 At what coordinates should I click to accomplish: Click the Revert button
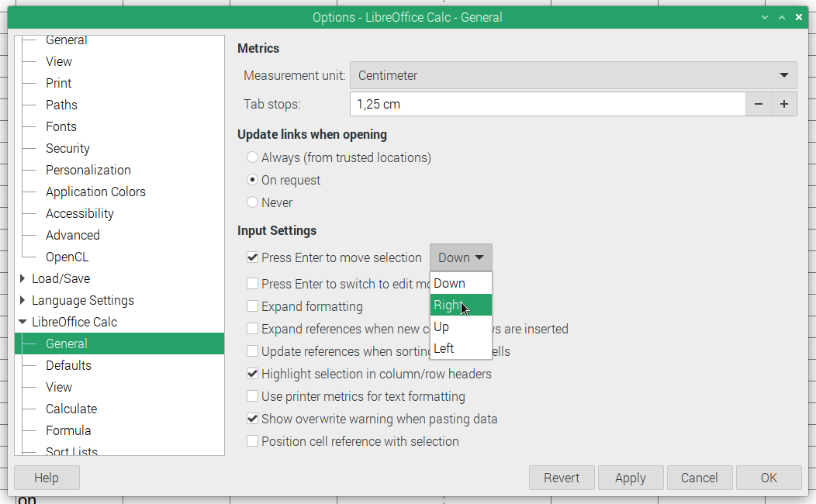coord(562,478)
